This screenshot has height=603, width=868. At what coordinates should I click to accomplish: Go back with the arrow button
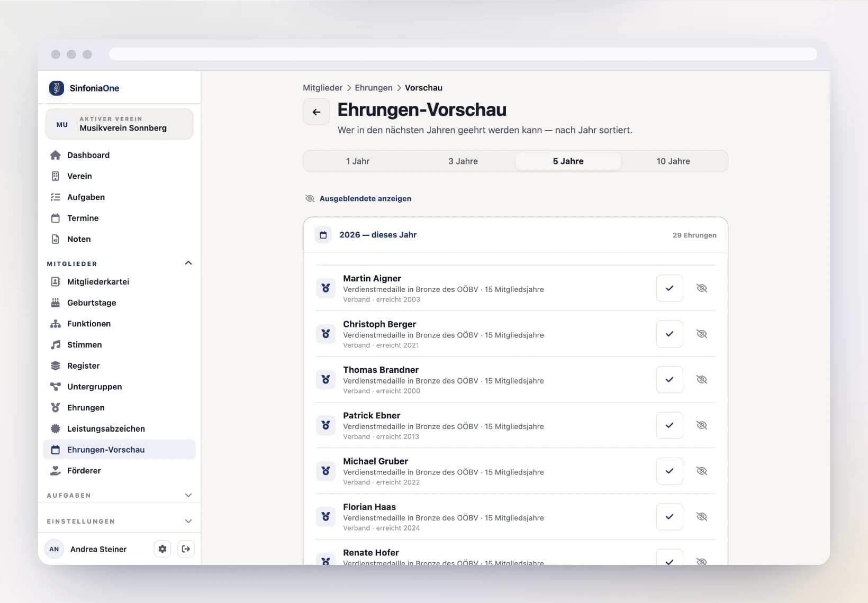tap(317, 112)
